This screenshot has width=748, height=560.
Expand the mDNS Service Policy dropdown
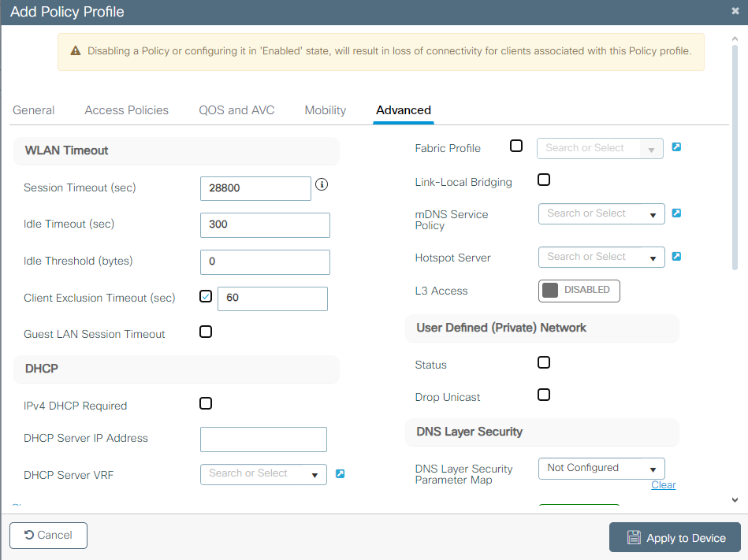(601, 213)
